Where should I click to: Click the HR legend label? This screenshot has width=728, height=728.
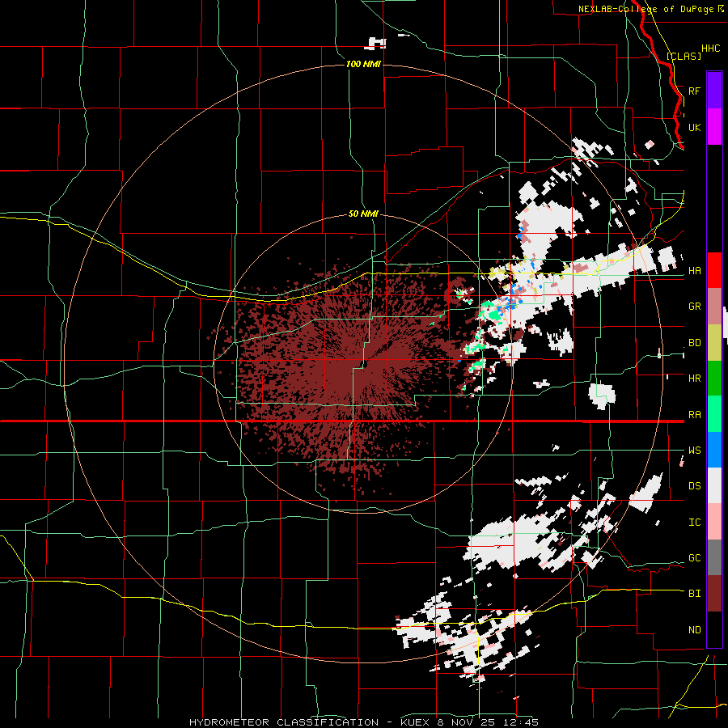694,379
